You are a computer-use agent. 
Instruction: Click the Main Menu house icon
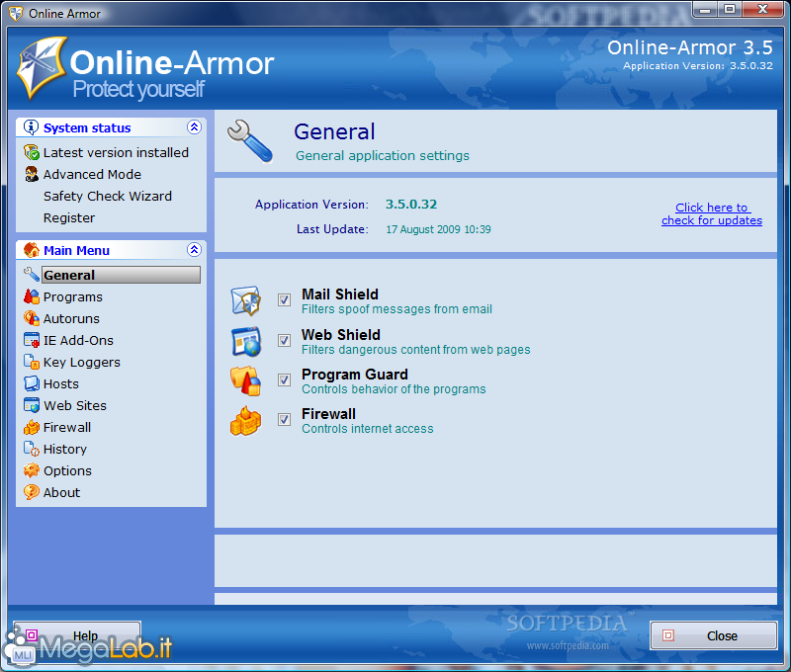32,250
